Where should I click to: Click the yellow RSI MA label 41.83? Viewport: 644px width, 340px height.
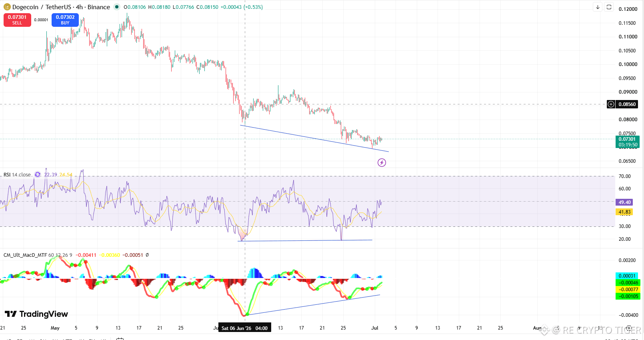[624, 212]
